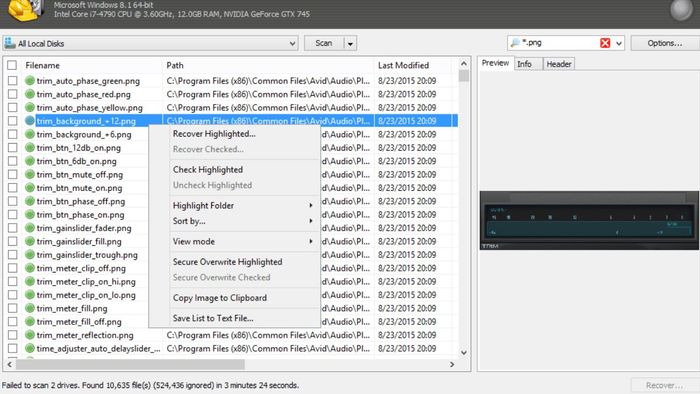The height and width of the screenshot is (394, 700).
Task: Click green status dot for trim_meter_fill.png
Action: pyautogui.click(x=30, y=308)
